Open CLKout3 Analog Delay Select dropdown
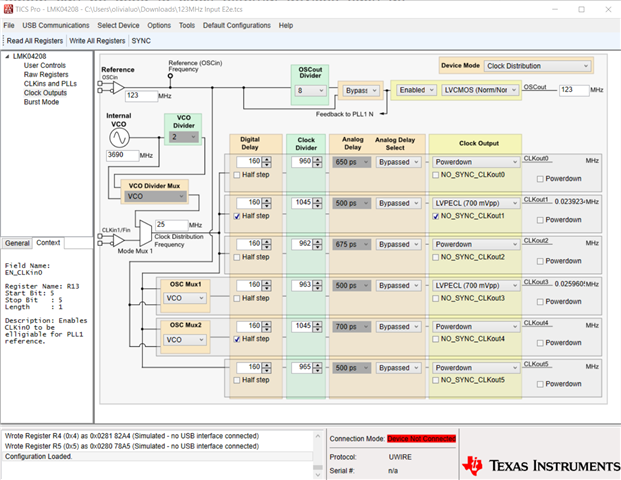Image resolution: width=621 pixels, height=480 pixels. [398, 286]
